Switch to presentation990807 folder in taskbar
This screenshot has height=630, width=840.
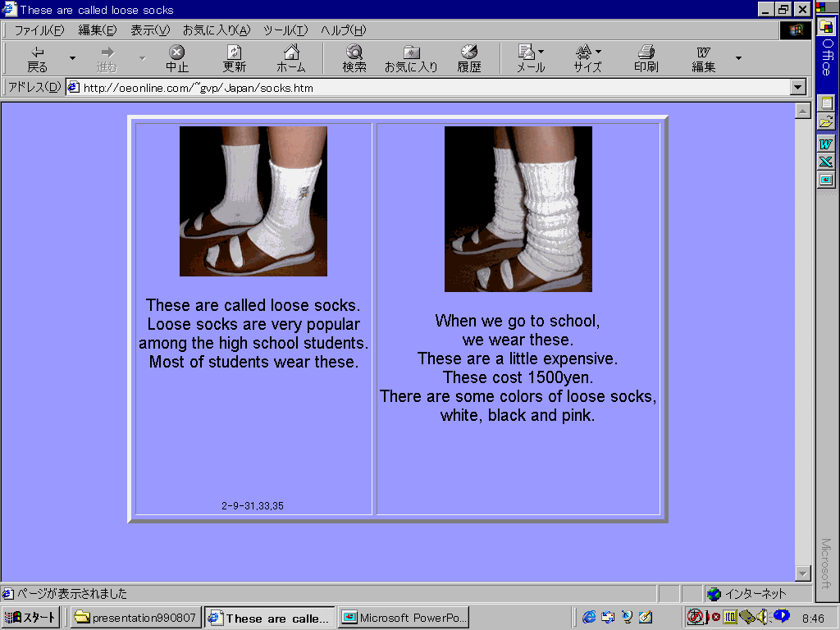pos(136,617)
